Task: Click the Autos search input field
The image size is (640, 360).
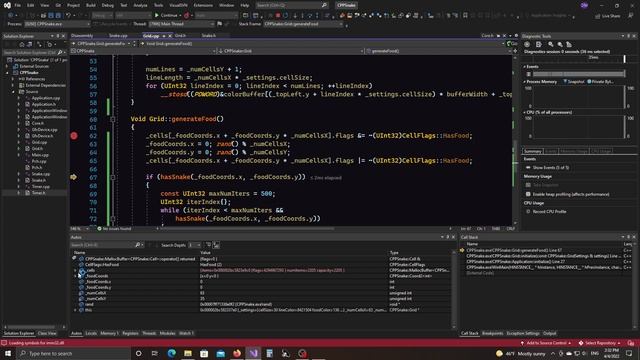Action: pos(102,245)
